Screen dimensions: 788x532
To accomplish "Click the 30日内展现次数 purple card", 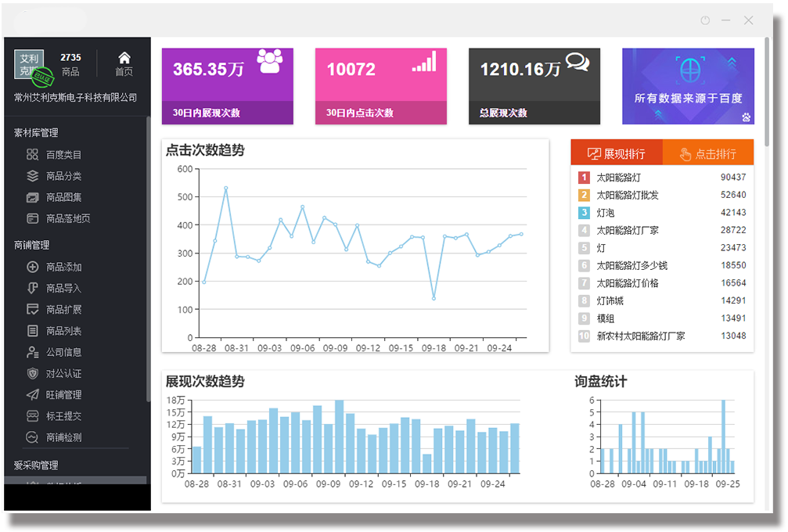I will [x=227, y=86].
